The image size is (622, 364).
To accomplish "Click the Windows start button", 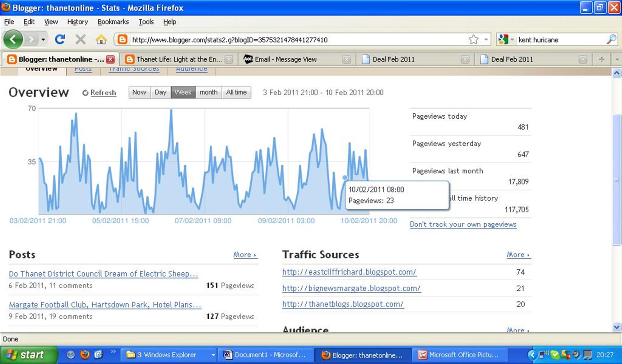I will click(29, 355).
